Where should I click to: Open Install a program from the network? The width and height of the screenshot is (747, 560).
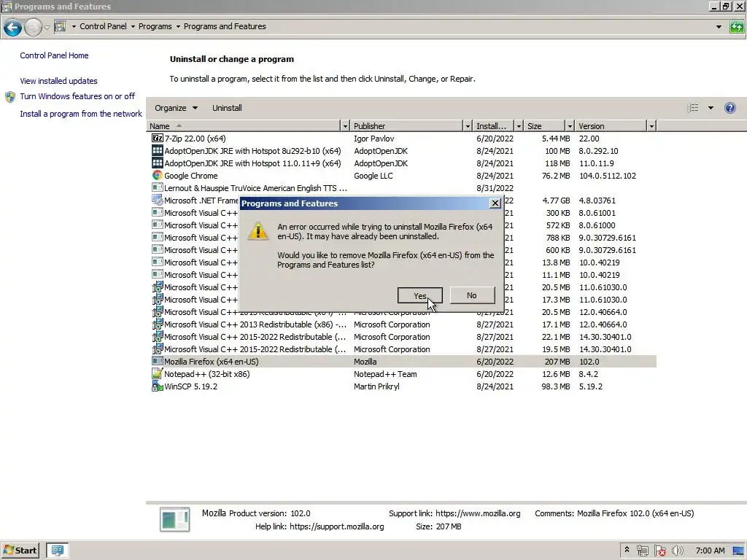(x=81, y=114)
